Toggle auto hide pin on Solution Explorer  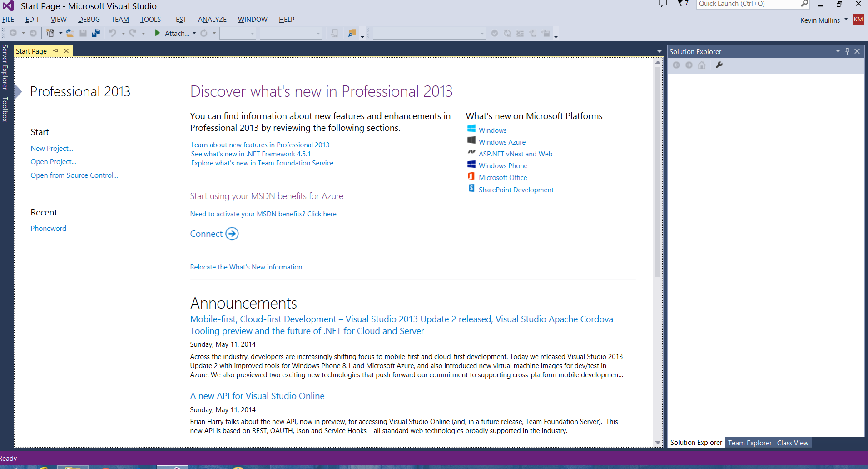tap(847, 51)
